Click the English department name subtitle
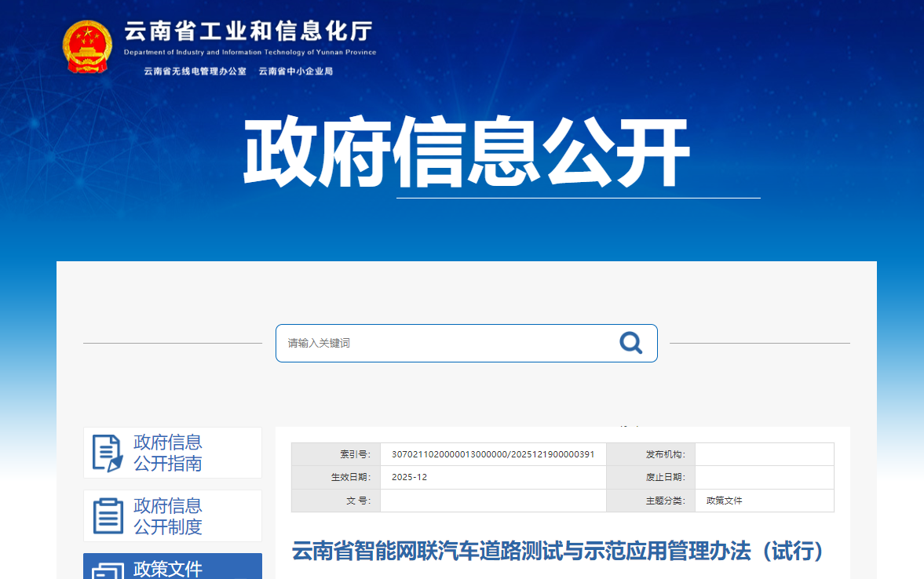This screenshot has width=924, height=579. pyautogui.click(x=250, y=53)
